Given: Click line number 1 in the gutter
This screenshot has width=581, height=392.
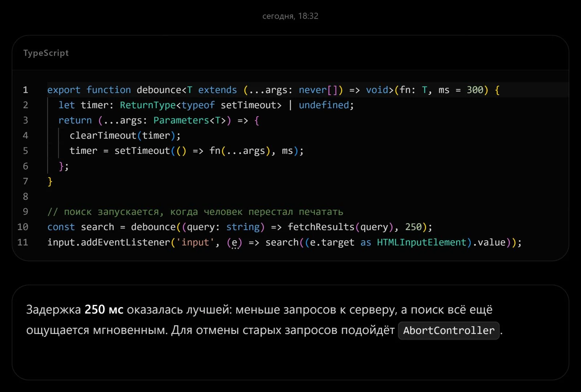Looking at the screenshot, I should (25, 90).
